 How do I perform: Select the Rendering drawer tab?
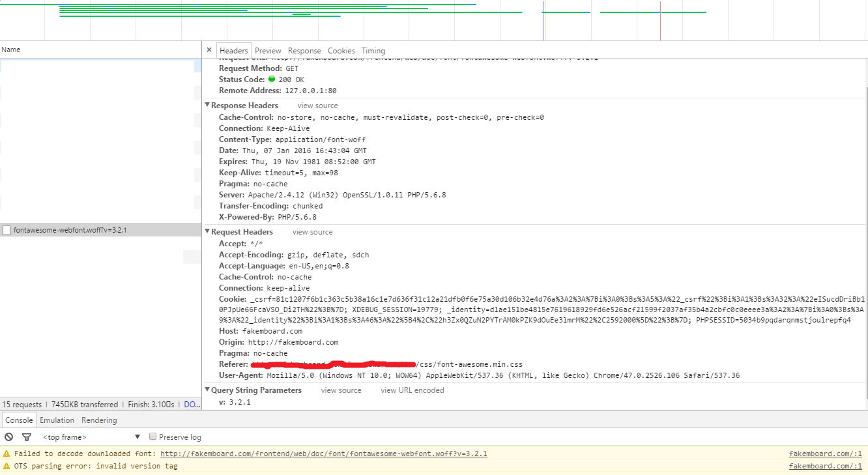99,420
